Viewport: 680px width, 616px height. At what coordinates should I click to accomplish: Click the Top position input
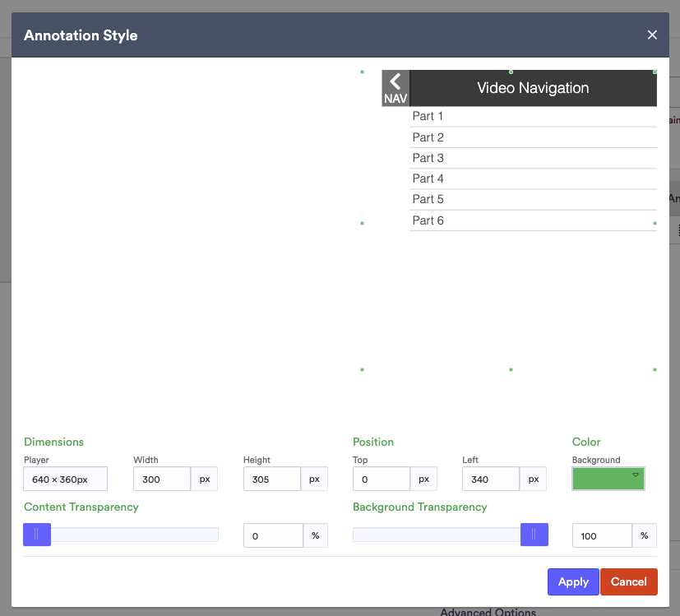(x=381, y=478)
